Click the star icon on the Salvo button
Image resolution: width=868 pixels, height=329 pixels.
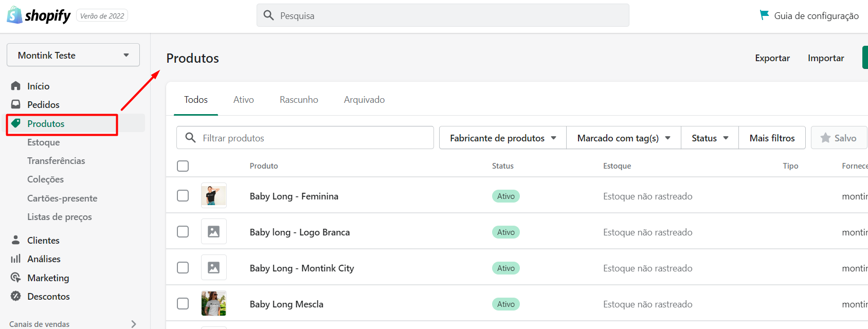click(825, 138)
